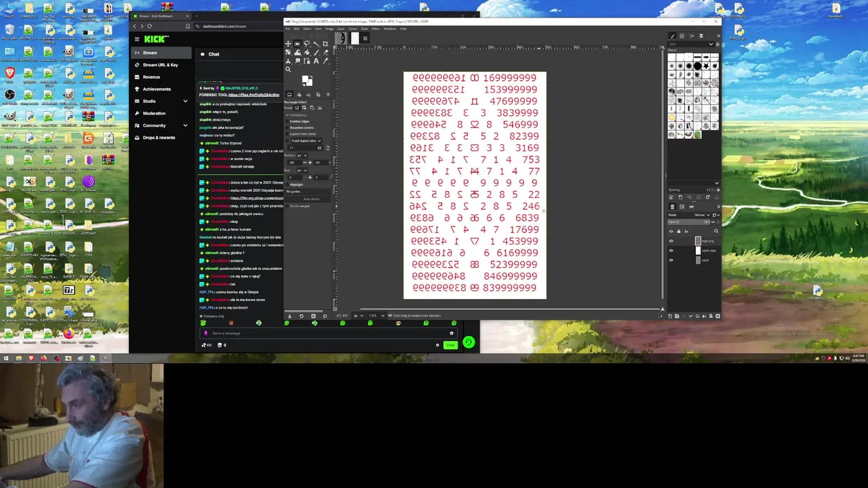Image resolution: width=868 pixels, height=488 pixels.
Task: Enable the Fixed Aspect ratio checkbox
Action: [x=287, y=140]
